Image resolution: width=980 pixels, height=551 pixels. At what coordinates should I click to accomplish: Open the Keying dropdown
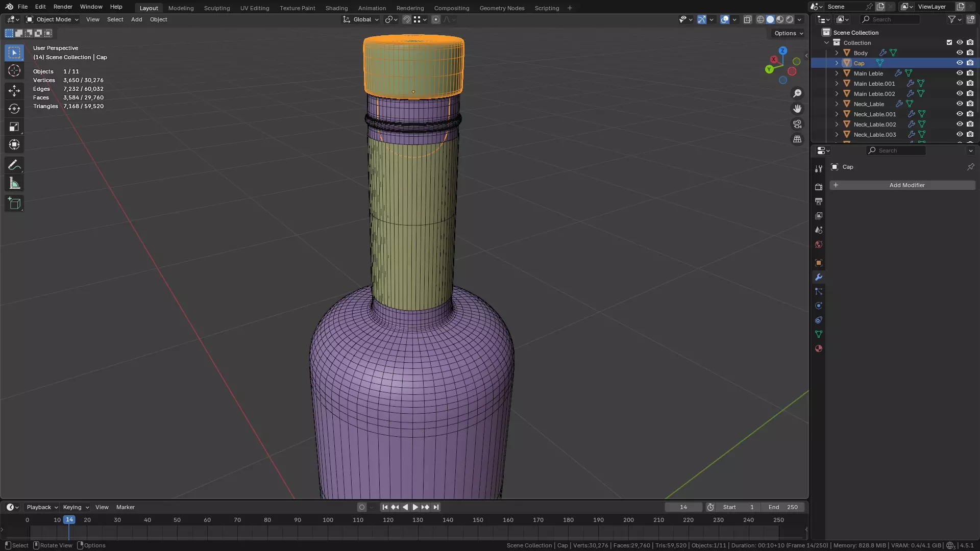(76, 507)
